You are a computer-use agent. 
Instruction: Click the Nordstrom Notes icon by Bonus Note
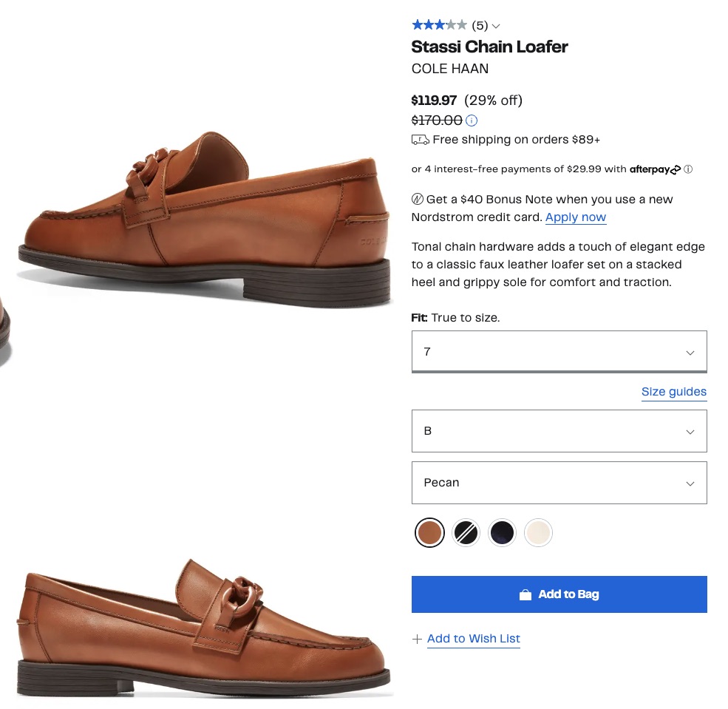tap(417, 199)
